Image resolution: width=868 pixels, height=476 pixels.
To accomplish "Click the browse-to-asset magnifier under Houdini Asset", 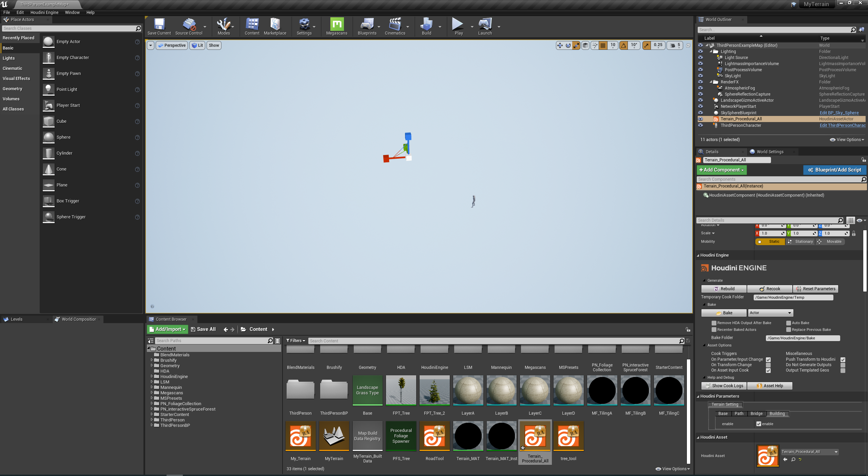I will [x=793, y=459].
